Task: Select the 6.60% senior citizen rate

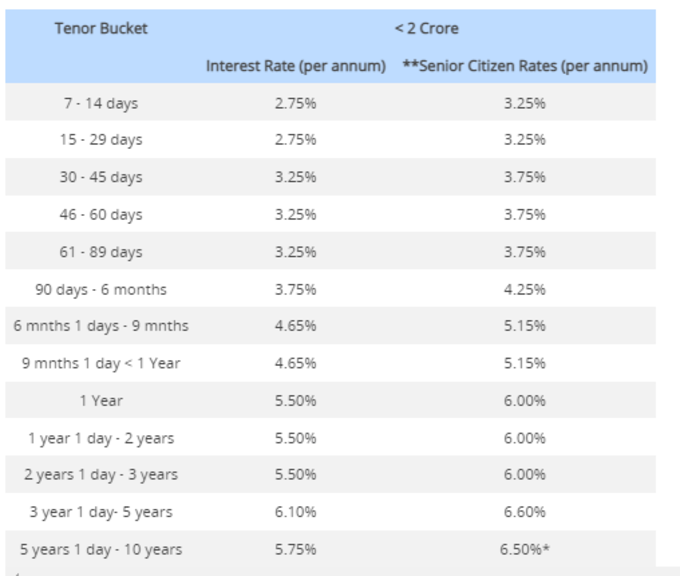Action: point(525,512)
